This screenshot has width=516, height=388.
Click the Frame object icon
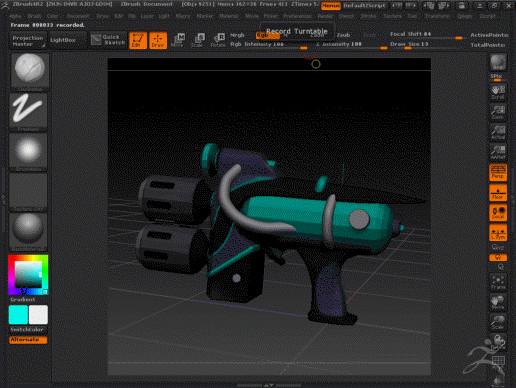point(498,282)
